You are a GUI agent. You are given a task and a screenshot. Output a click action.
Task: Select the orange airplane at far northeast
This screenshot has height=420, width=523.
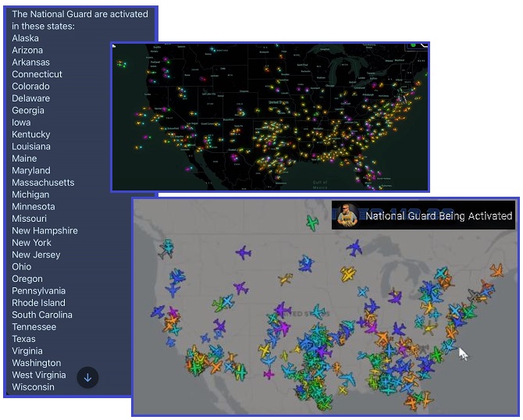496,270
